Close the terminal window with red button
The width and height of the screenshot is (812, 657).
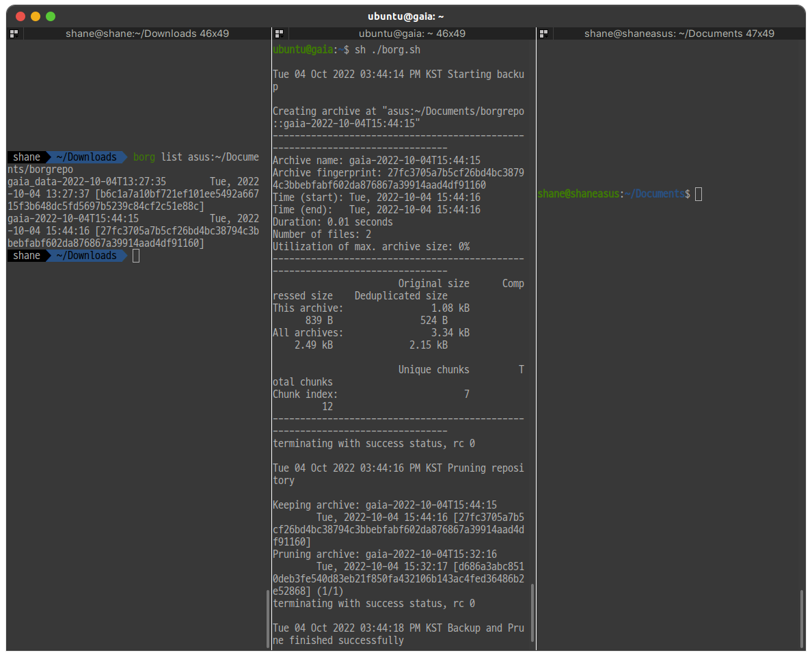(21, 16)
